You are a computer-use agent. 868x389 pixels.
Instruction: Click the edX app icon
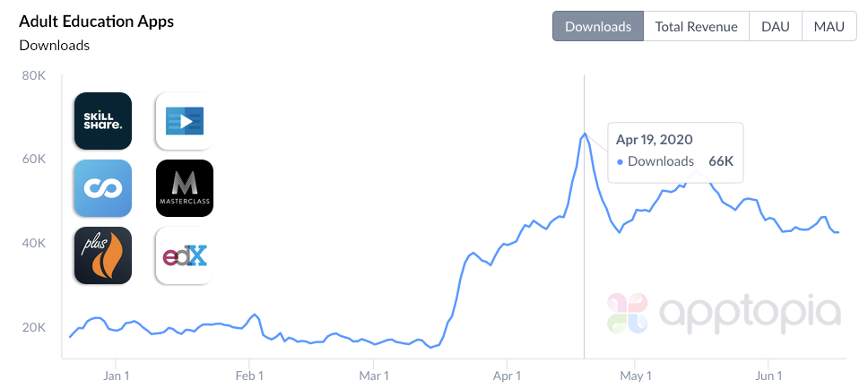click(184, 255)
